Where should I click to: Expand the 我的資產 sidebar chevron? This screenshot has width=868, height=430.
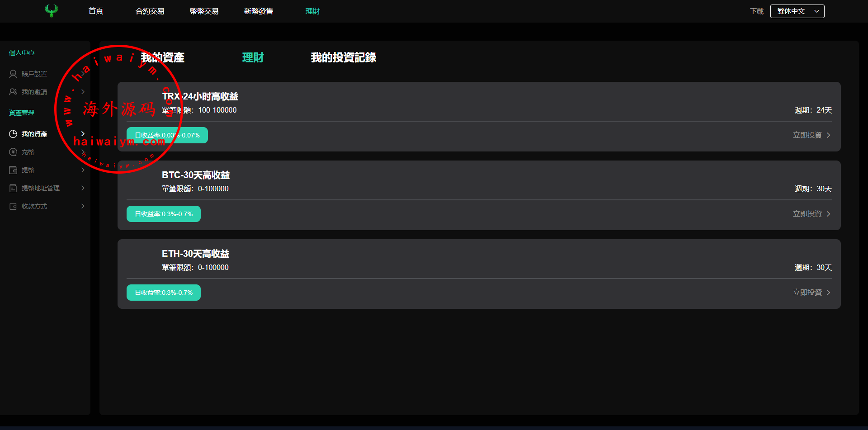point(83,134)
